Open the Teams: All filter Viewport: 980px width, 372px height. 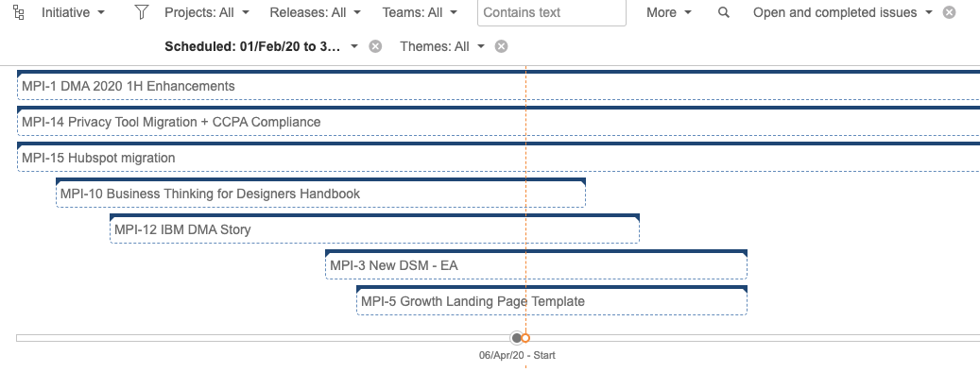click(x=420, y=12)
